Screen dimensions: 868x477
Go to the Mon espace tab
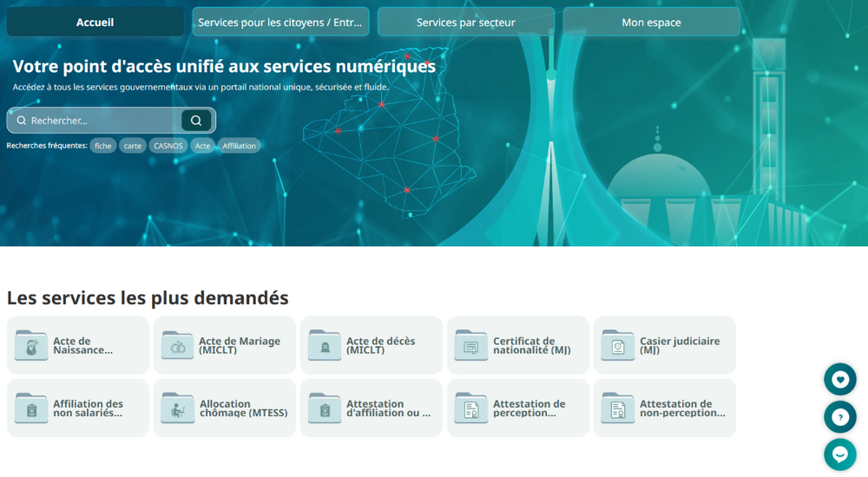point(652,23)
